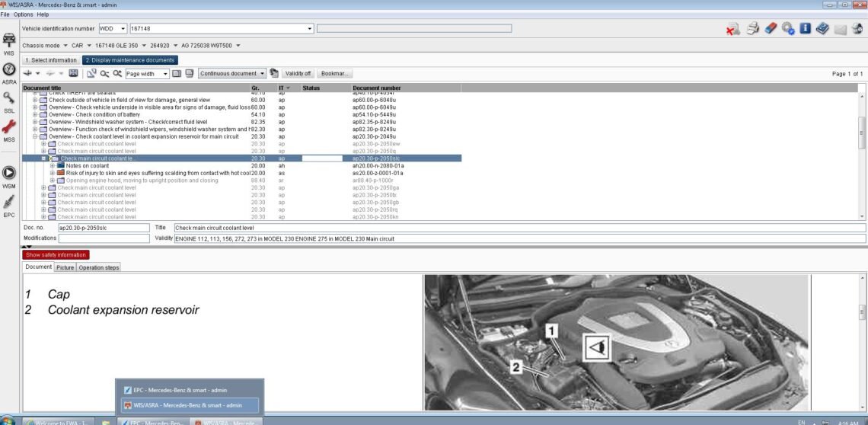Click blue folder icon of Notes on coolant
Image resolution: width=868 pixels, height=425 pixels.
pos(61,166)
